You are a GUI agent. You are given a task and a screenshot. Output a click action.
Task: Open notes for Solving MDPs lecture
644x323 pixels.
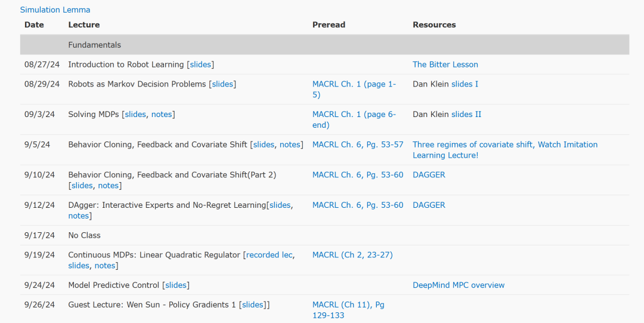[x=162, y=115]
